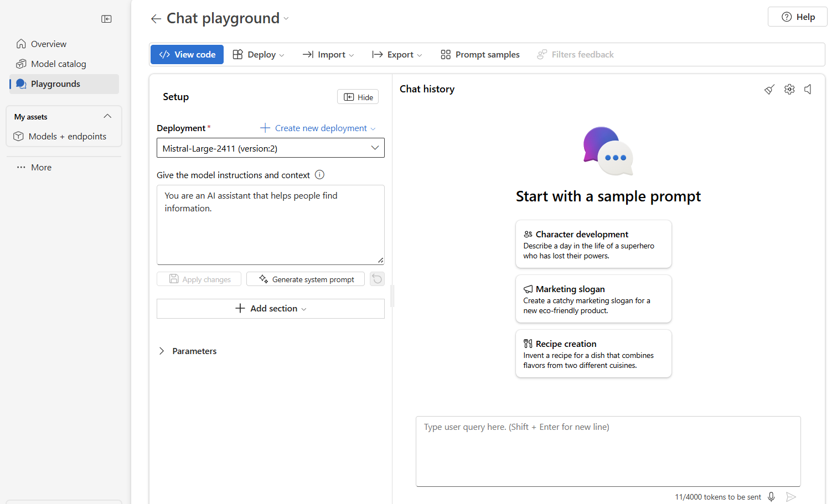Click the View code button
The image size is (837, 504).
click(x=187, y=55)
